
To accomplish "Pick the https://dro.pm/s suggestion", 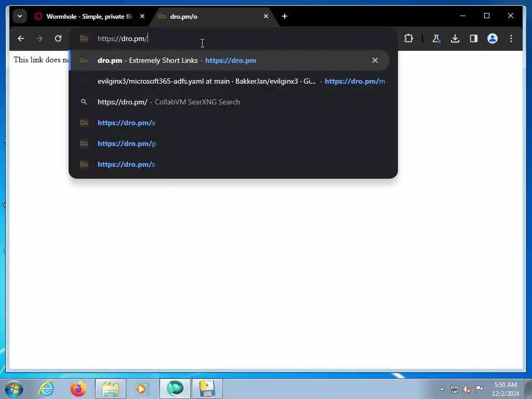I will click(233, 164).
